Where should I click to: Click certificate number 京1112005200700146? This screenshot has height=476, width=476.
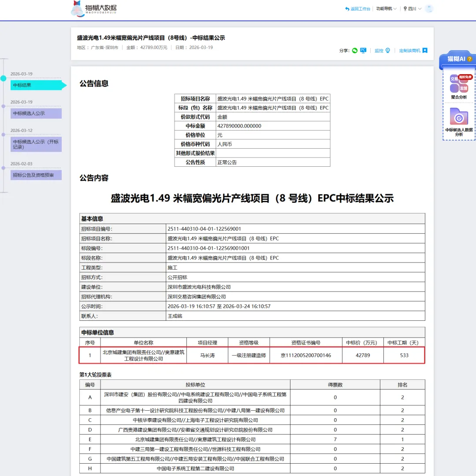coord(306,356)
